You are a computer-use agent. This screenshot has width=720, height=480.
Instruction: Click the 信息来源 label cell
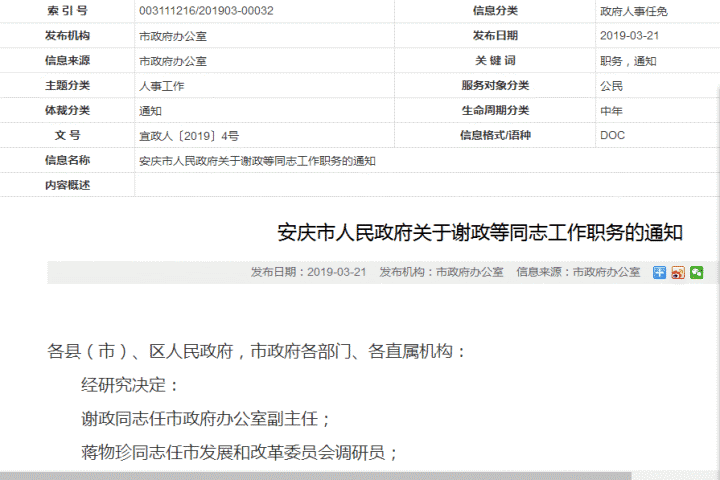[x=68, y=60]
